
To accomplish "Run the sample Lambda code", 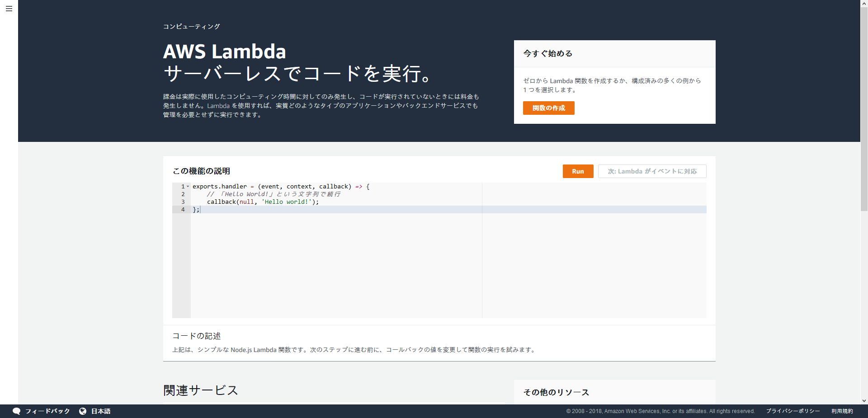I will click(578, 171).
